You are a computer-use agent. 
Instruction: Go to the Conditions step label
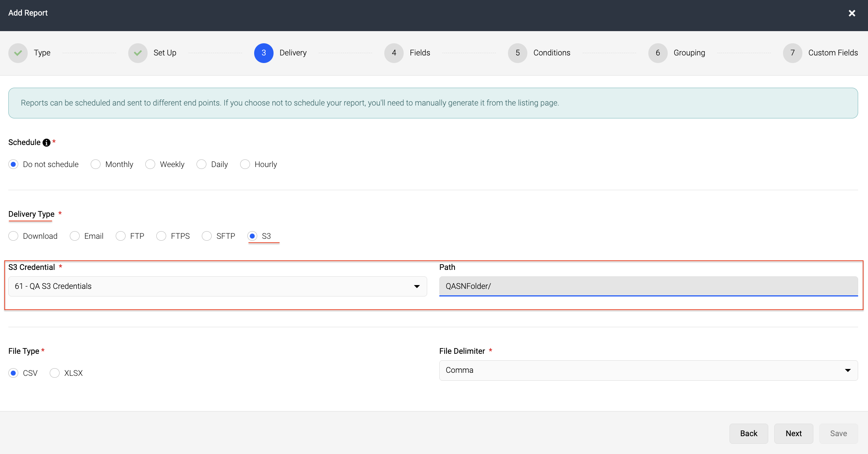point(552,53)
